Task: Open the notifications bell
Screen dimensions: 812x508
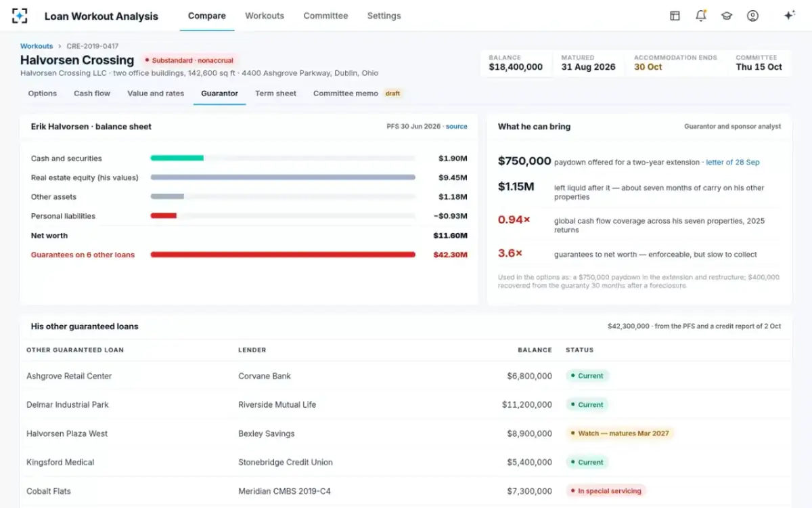Action: pos(700,16)
